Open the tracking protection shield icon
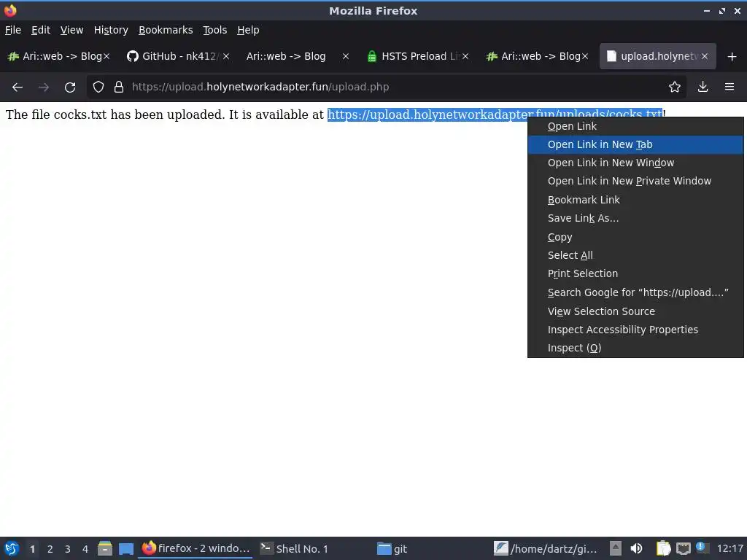747x560 pixels. point(98,87)
